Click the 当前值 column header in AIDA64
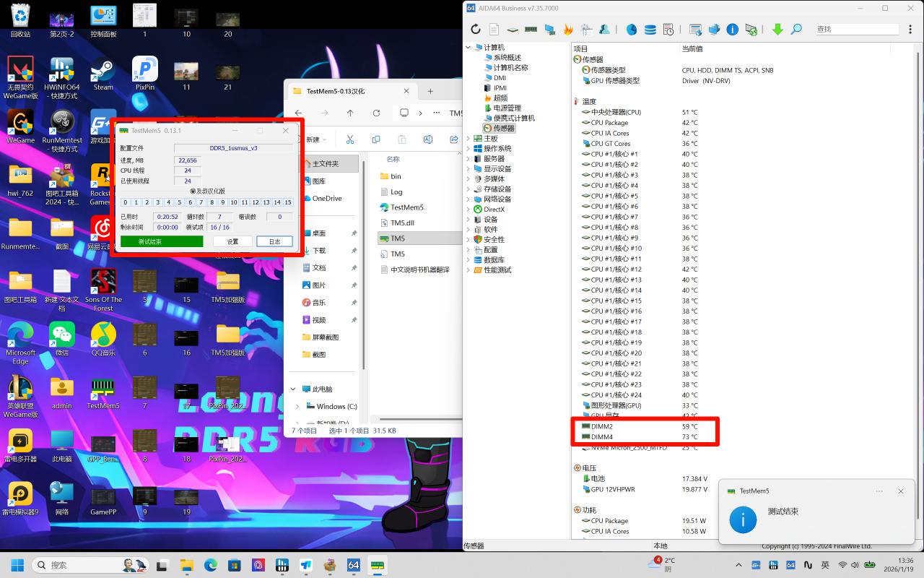924x578 pixels. point(785,49)
